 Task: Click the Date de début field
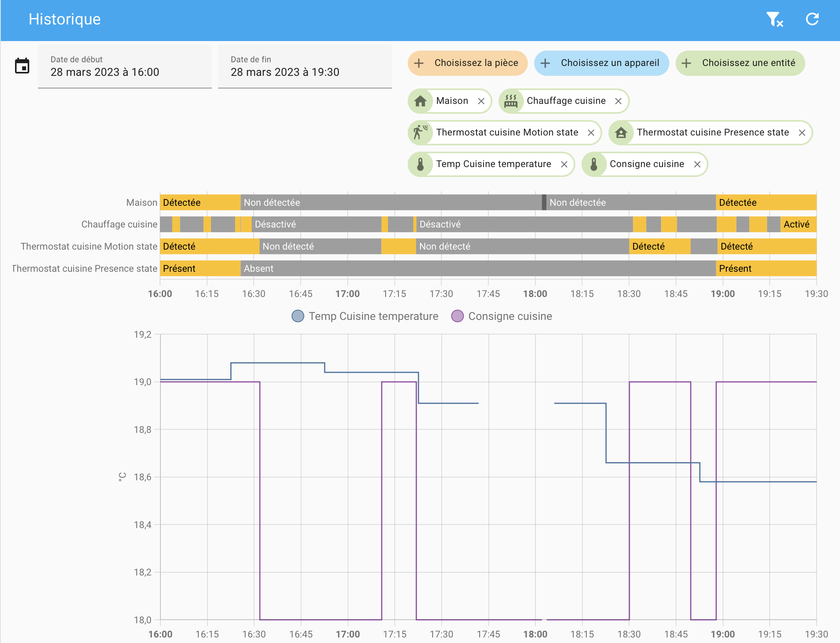[124, 66]
